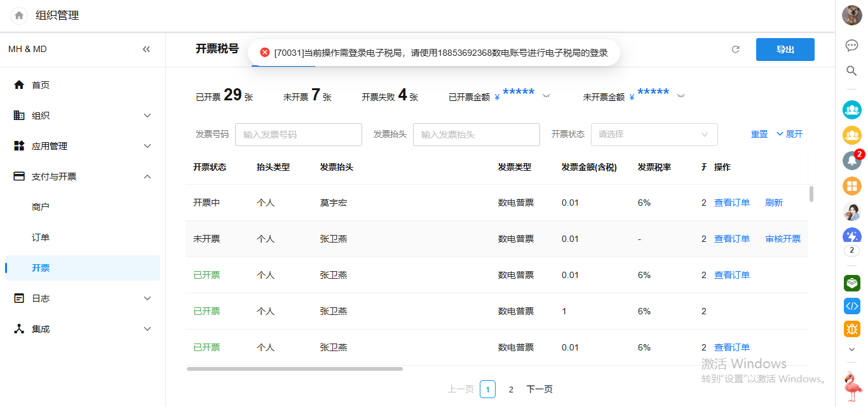The height and width of the screenshot is (407, 868).
Task: Open 订单 in the sidebar menu
Action: coord(41,237)
